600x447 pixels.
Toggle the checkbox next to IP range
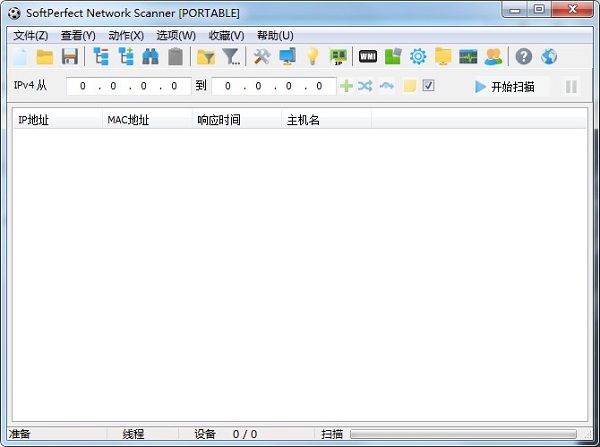pos(428,86)
